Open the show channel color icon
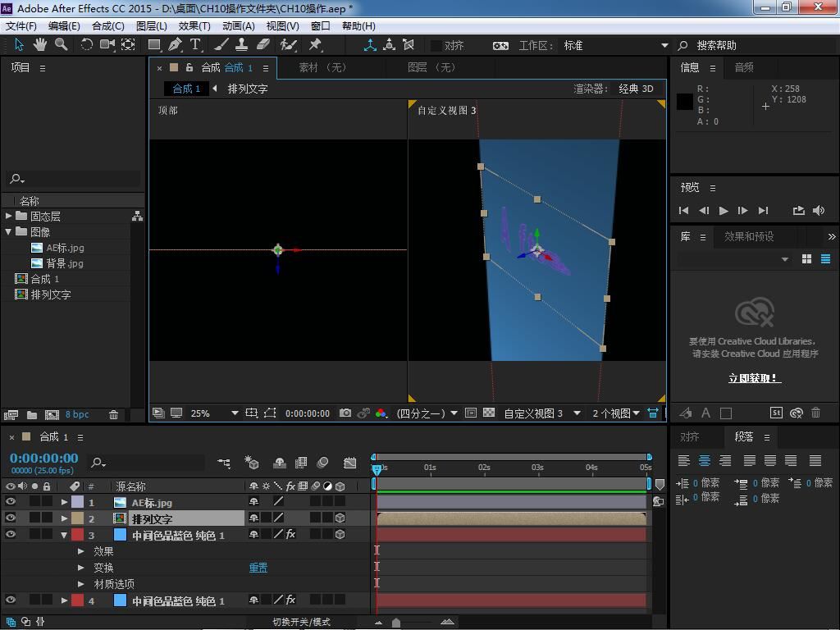840x630 pixels. point(381,413)
